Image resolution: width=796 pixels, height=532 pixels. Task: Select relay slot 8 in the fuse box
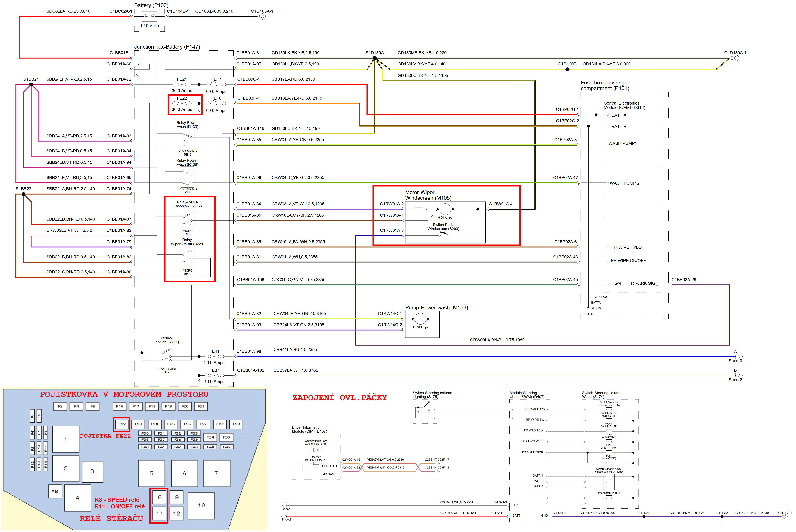point(159,497)
